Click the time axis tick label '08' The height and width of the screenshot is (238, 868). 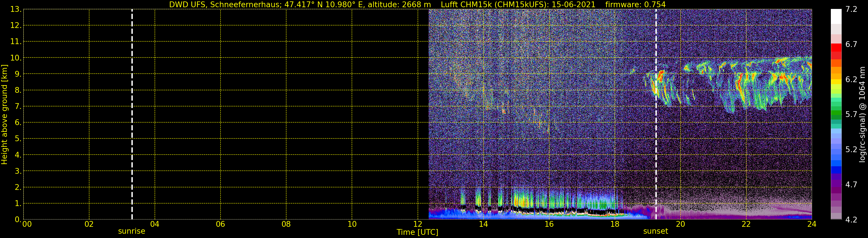(x=286, y=224)
